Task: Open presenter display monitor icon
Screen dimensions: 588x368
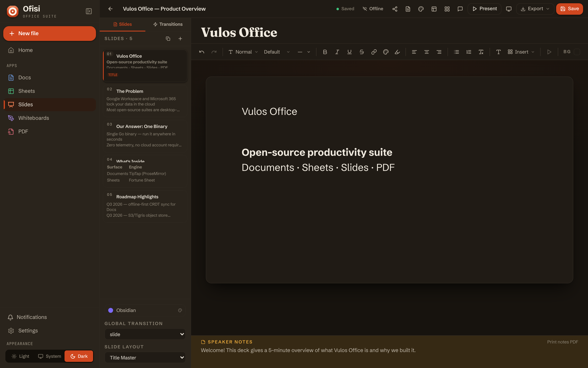Action: pos(509,9)
